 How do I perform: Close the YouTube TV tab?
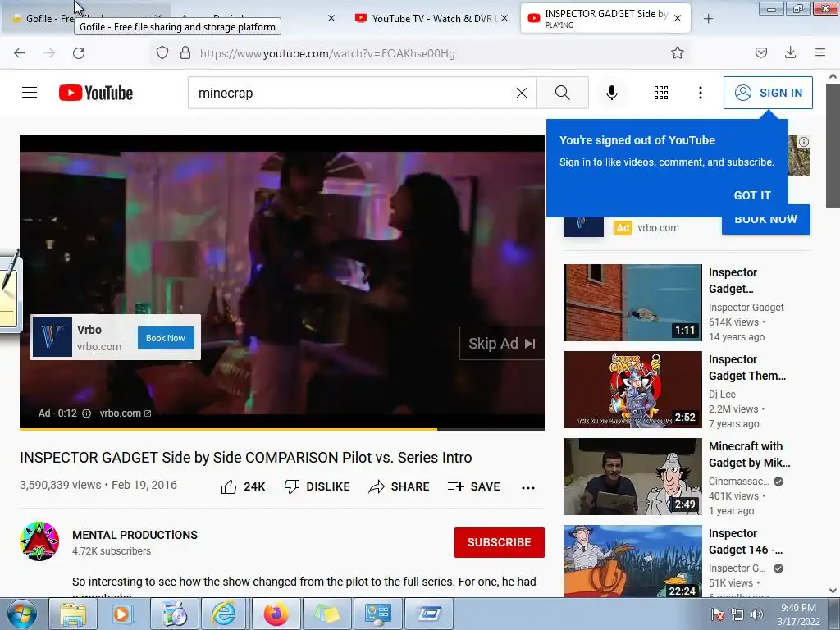tap(504, 18)
